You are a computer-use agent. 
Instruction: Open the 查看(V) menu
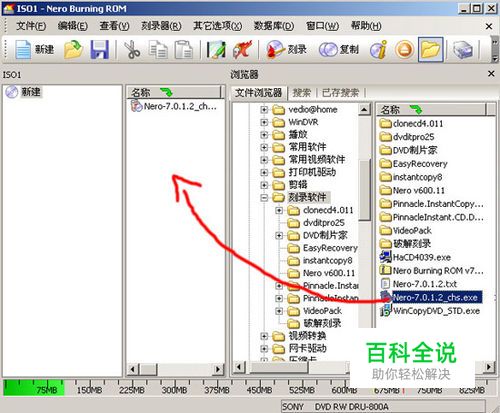(114, 26)
